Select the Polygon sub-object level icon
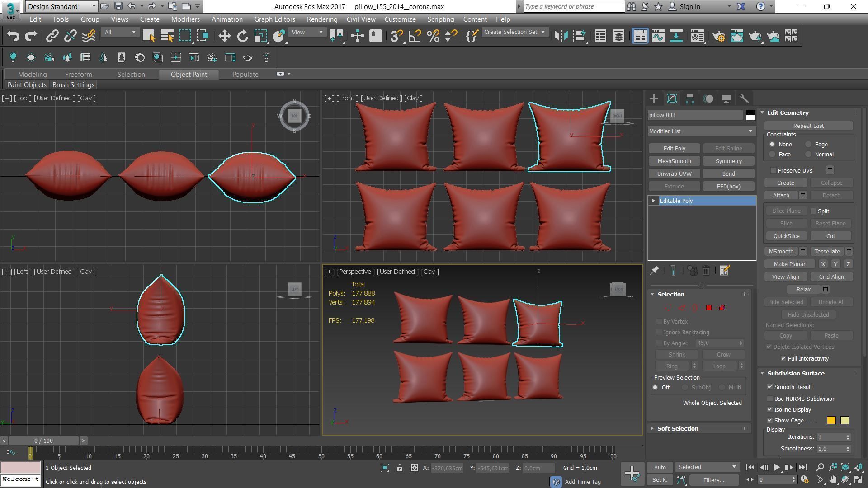The image size is (868, 488). [x=708, y=308]
